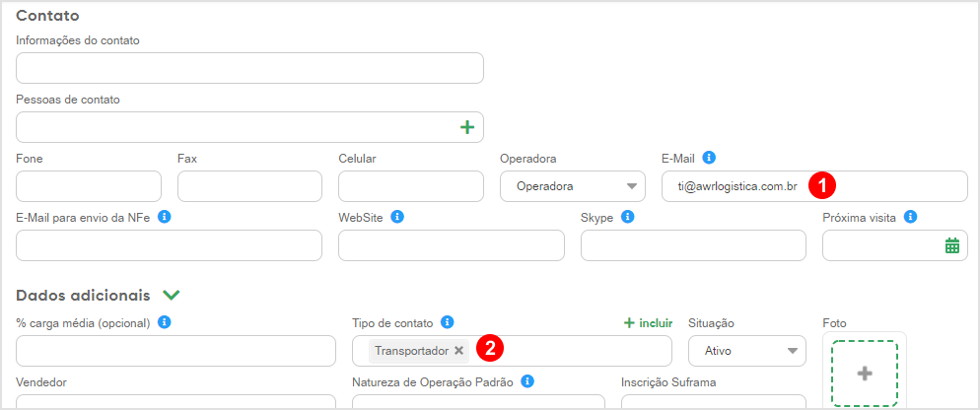Open the Operadora dropdown
Screen dimensions: 980x410
point(573,186)
